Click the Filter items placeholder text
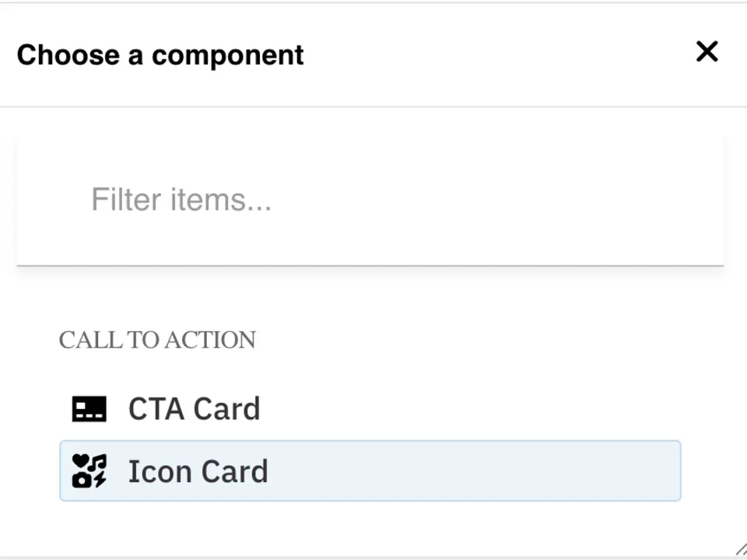Screen dimensions: 747x560 181,199
